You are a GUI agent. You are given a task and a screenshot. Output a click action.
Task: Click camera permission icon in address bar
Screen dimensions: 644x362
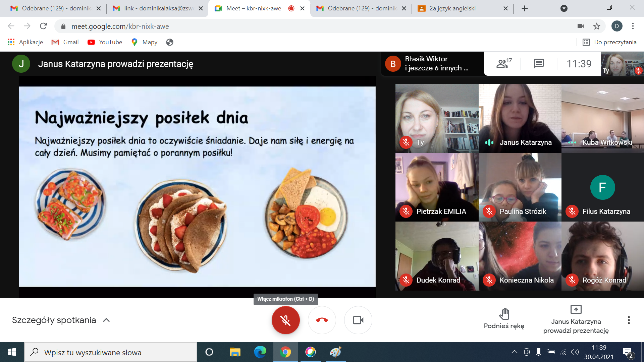tap(581, 26)
